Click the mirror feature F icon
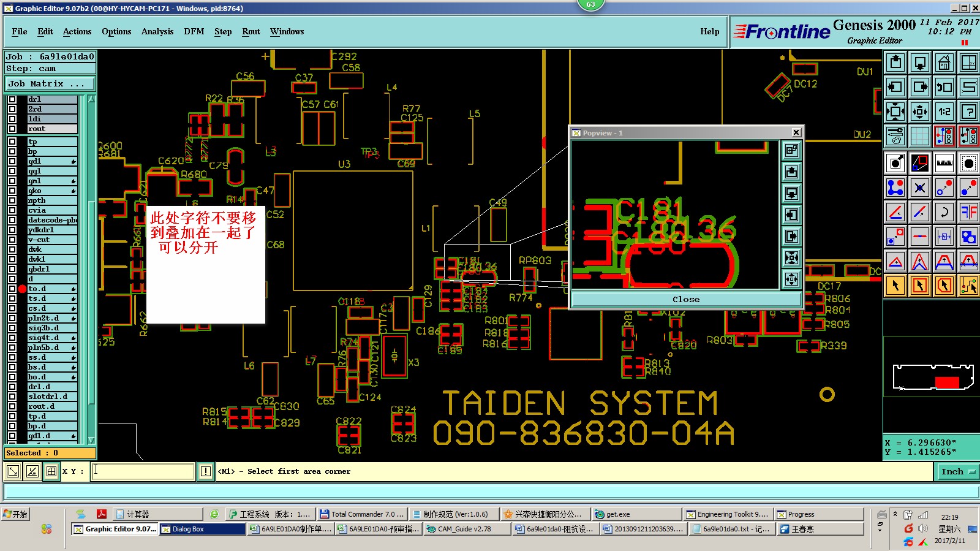This screenshot has height=551, width=980. tap(969, 212)
